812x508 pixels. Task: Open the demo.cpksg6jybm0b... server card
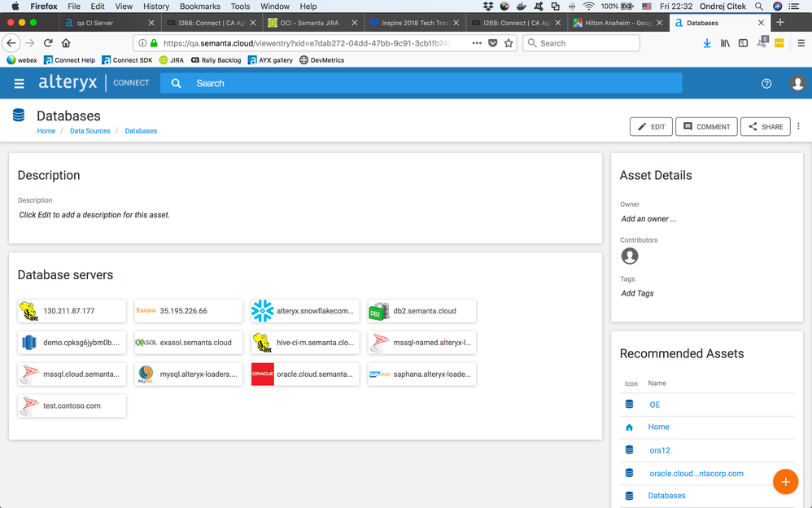point(72,343)
